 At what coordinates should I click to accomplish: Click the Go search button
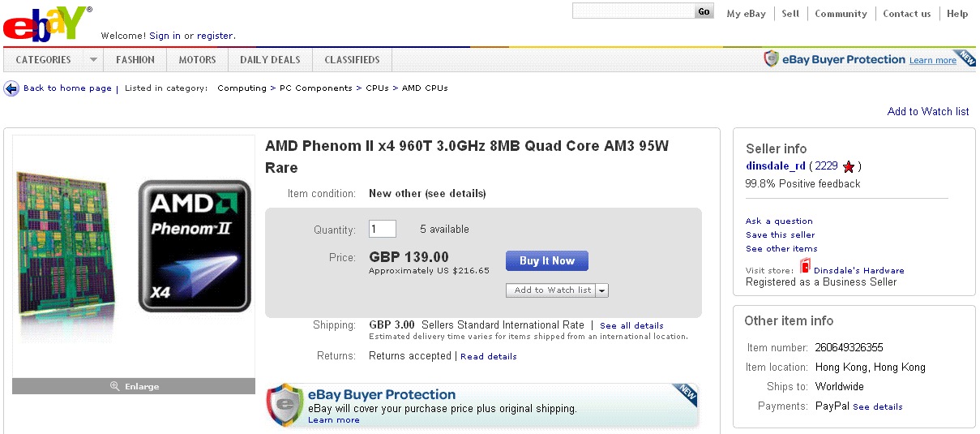pos(704,11)
